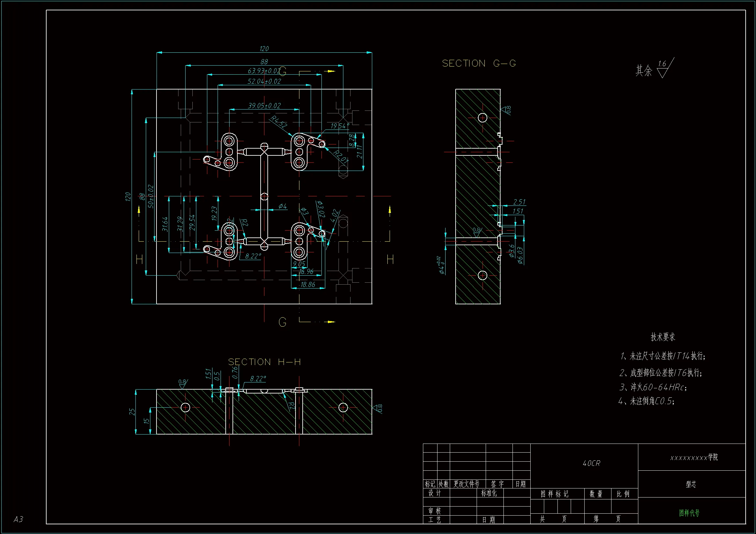Click the 其余 label at top right
Image resolution: width=756 pixels, height=534 pixels.
(x=643, y=70)
